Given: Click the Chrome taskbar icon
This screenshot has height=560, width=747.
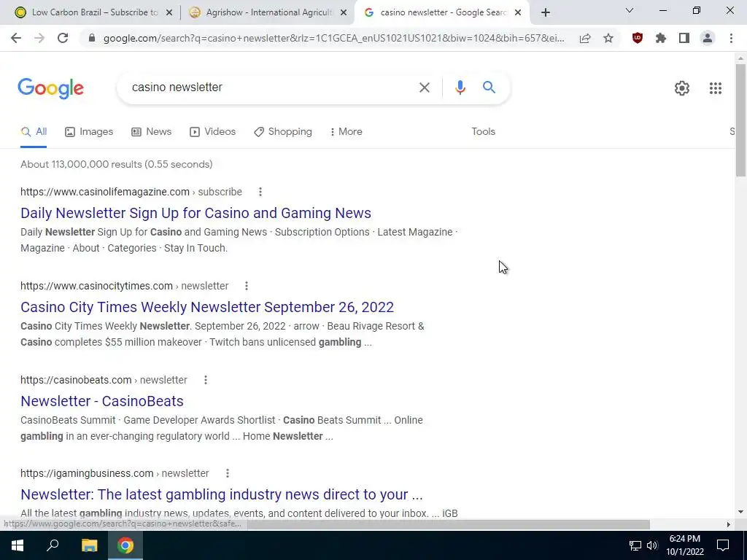Looking at the screenshot, I should click(x=125, y=545).
